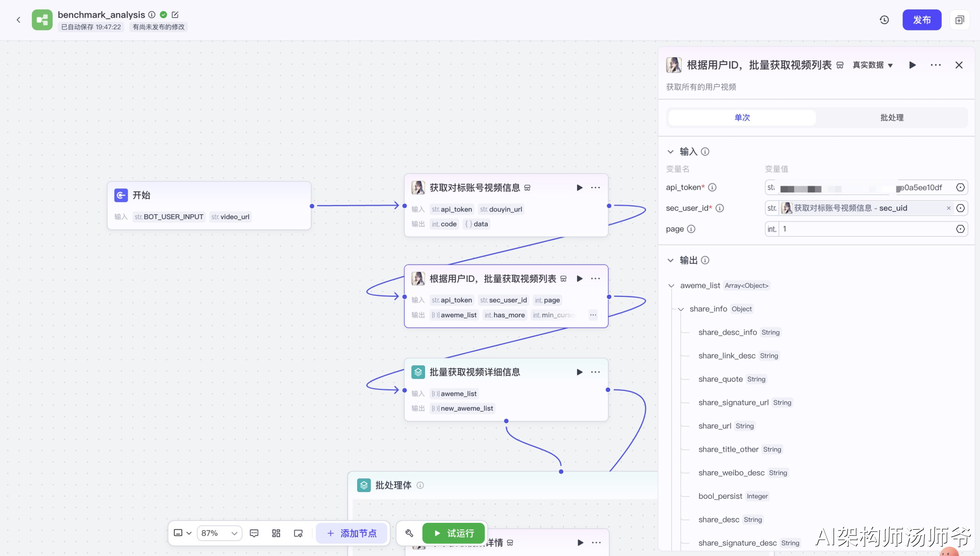
Task: Run the 获取对标账号视频信息 node play icon
Action: tap(579, 187)
